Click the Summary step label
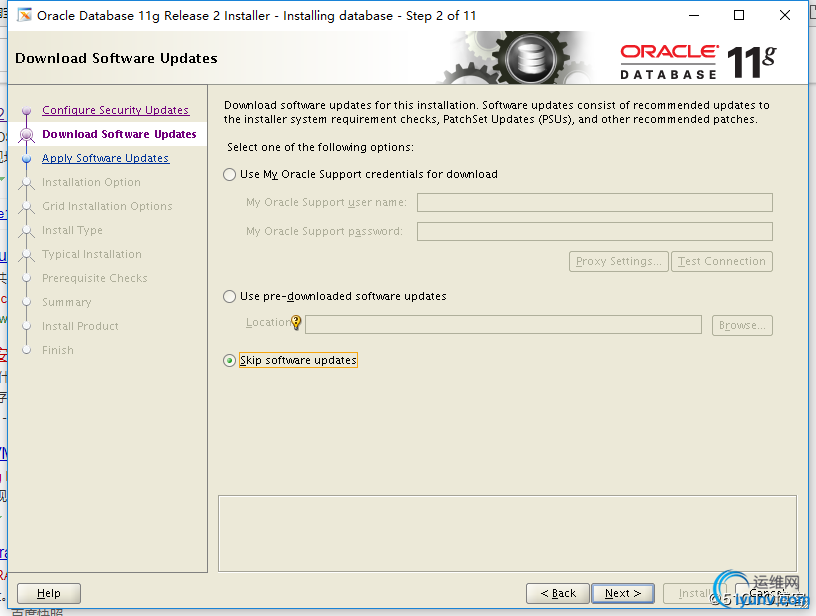Screen dimensions: 816x616 67,302
